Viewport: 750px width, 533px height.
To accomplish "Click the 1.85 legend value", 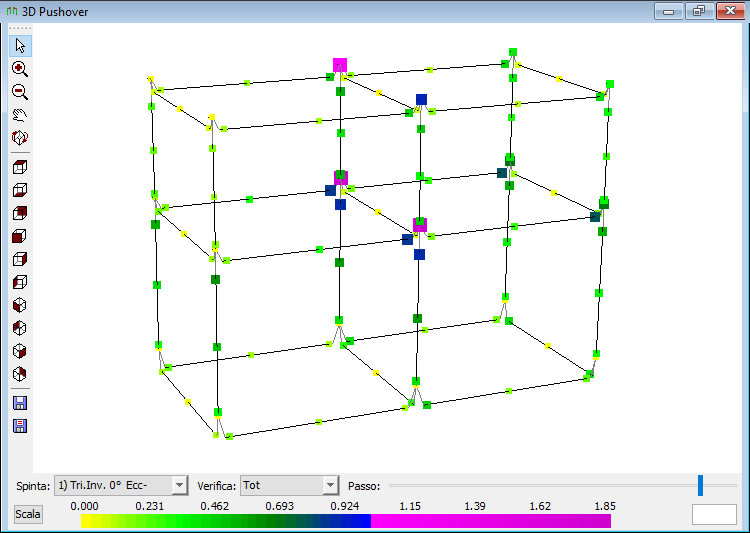I will [605, 506].
